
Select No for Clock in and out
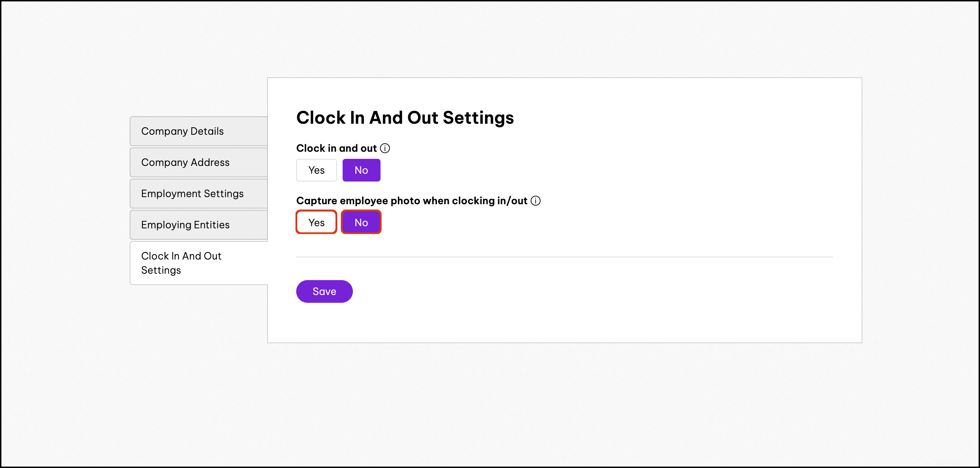click(361, 170)
